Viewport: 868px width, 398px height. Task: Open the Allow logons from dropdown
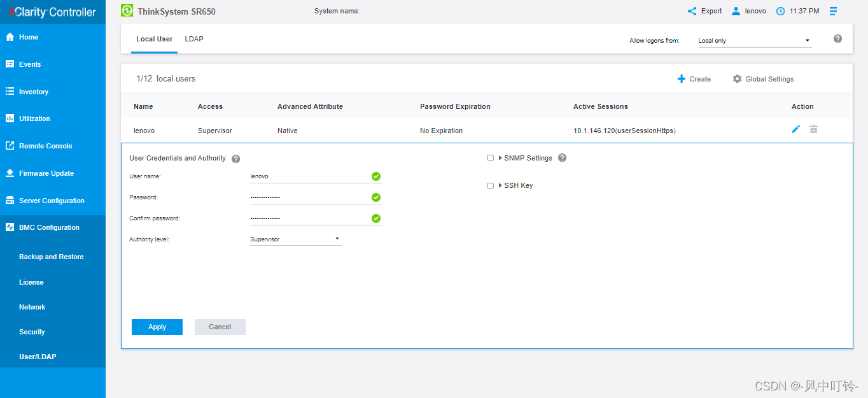click(x=754, y=41)
